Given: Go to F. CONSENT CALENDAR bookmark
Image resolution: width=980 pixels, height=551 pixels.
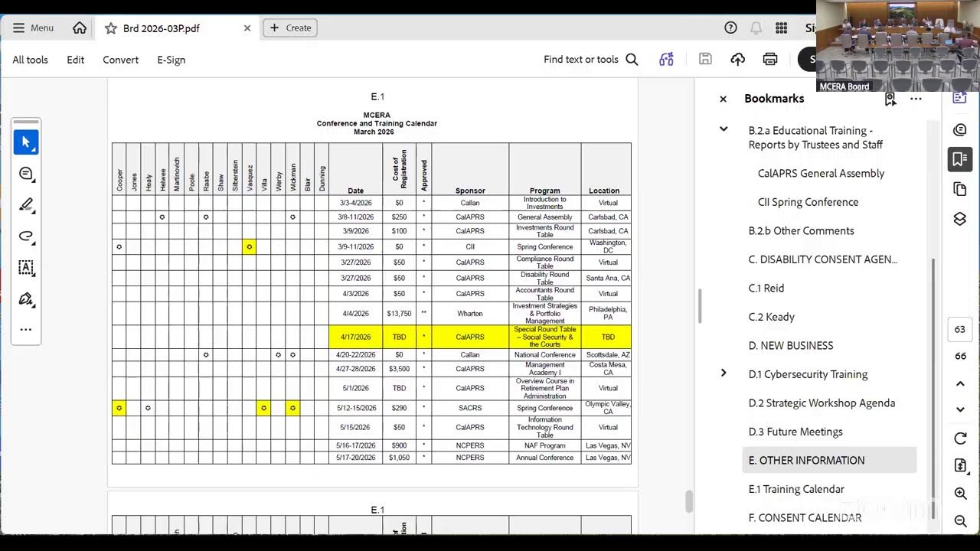Looking at the screenshot, I should (x=805, y=518).
